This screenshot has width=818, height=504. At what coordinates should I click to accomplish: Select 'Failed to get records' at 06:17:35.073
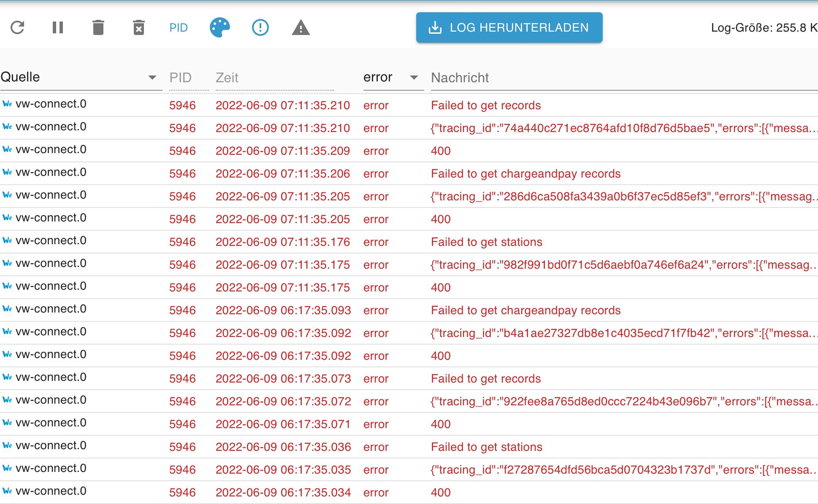[486, 379]
